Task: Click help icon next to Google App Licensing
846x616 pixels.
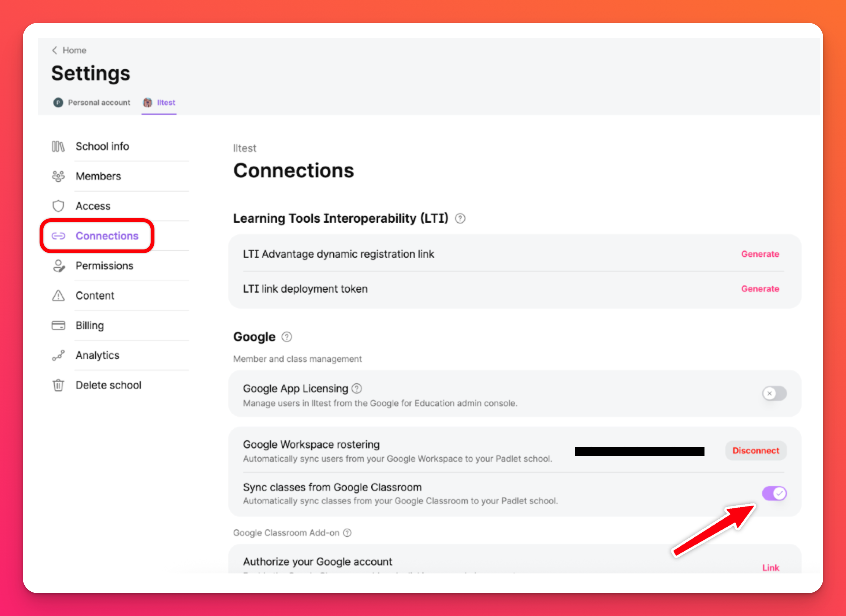Action: pyautogui.click(x=357, y=389)
